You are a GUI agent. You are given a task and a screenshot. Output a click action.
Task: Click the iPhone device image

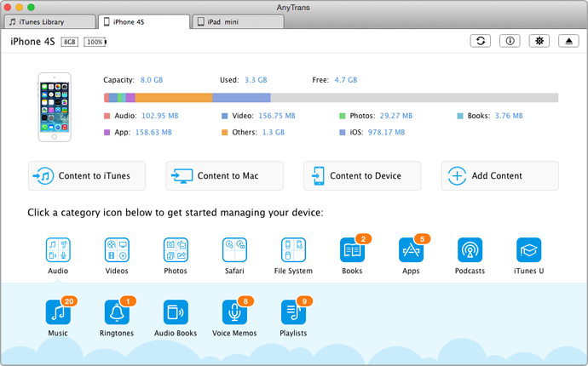point(55,107)
